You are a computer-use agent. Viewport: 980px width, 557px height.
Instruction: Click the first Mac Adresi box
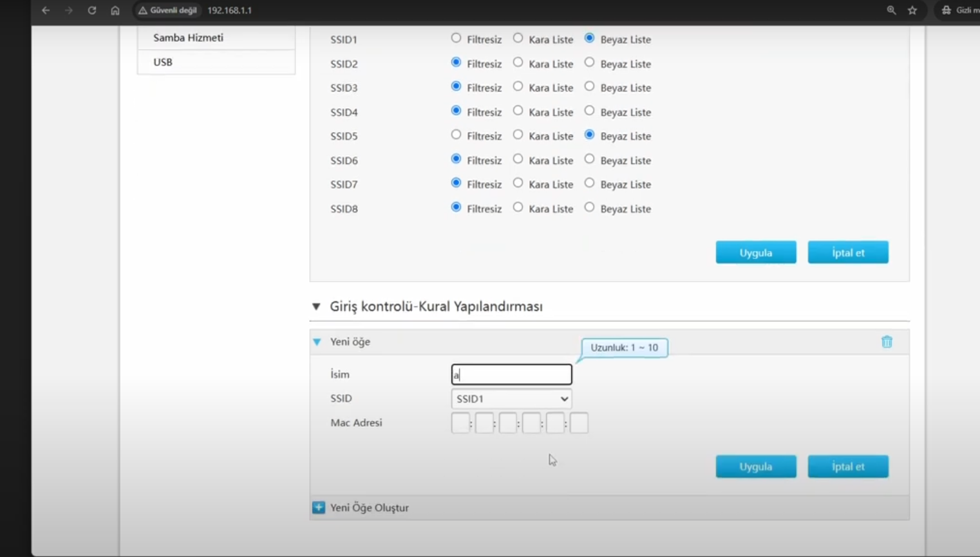pos(460,423)
